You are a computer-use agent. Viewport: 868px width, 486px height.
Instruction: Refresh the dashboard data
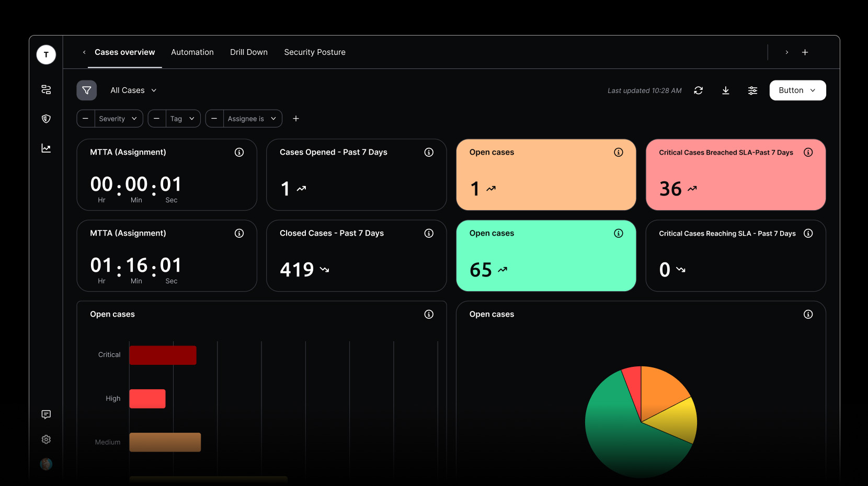pyautogui.click(x=698, y=90)
